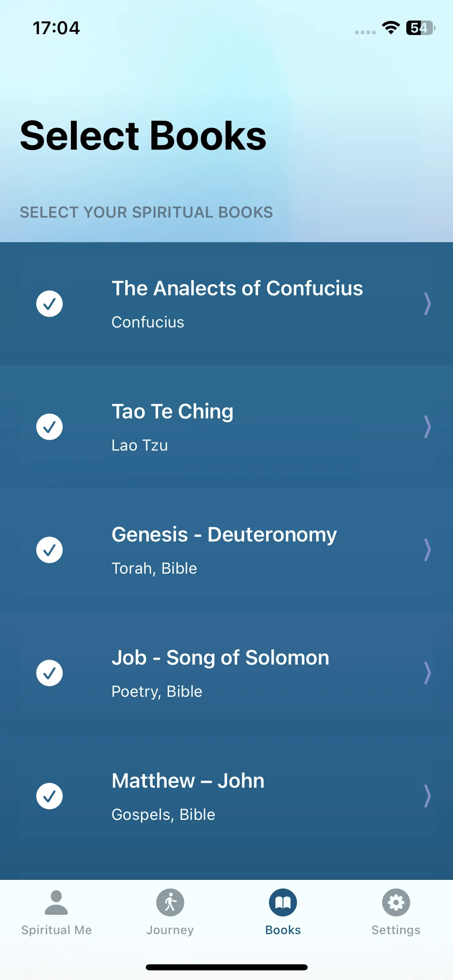Open Genesis - Deuteronomy details chevron
Image resolution: width=453 pixels, height=980 pixels.
[x=428, y=550]
